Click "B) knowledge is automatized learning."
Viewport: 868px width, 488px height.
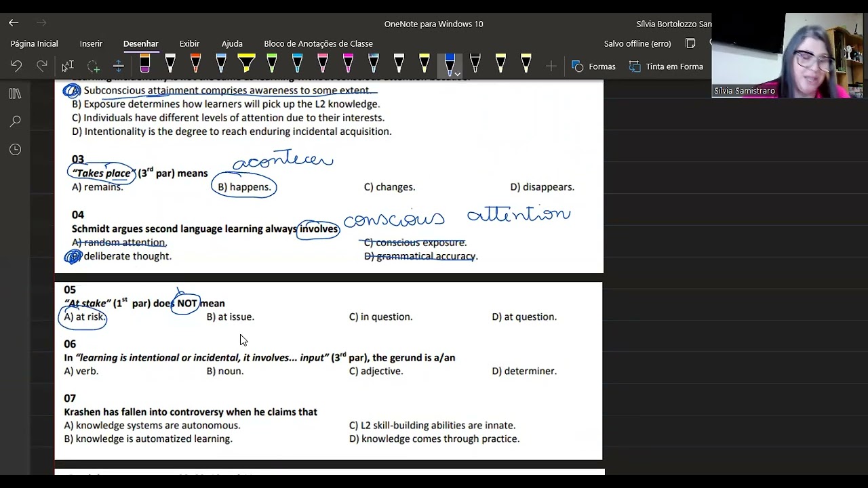point(148,439)
